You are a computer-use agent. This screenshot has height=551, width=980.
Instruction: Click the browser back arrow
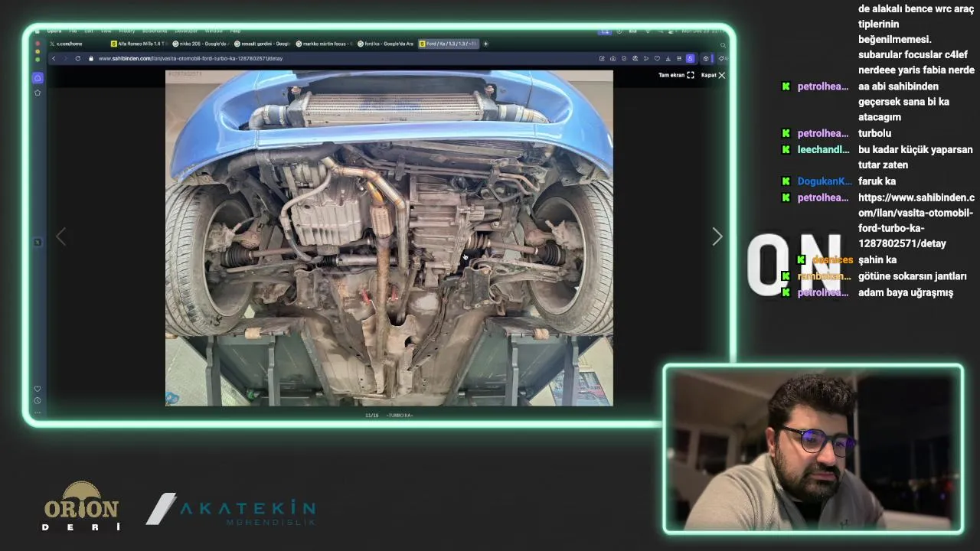click(54, 58)
